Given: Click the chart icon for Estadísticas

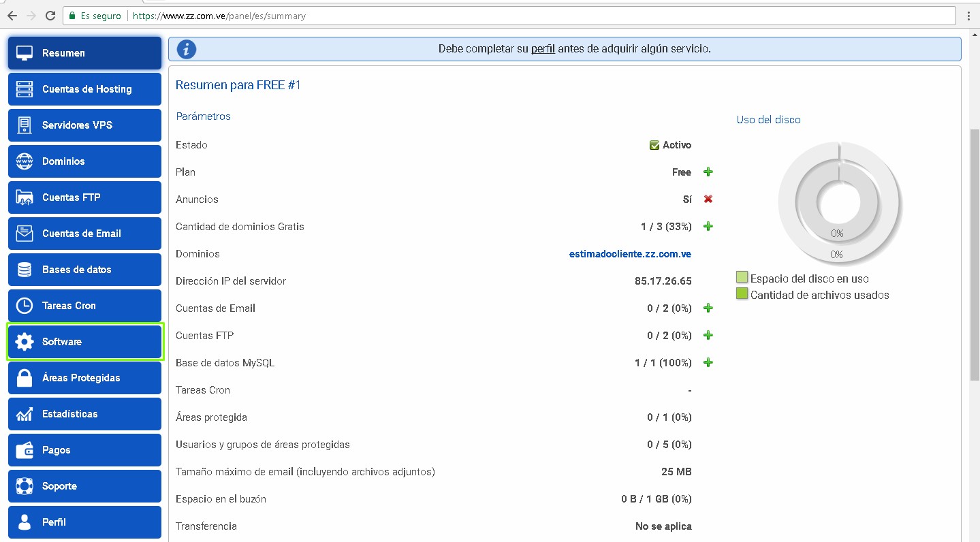Looking at the screenshot, I should coord(25,414).
